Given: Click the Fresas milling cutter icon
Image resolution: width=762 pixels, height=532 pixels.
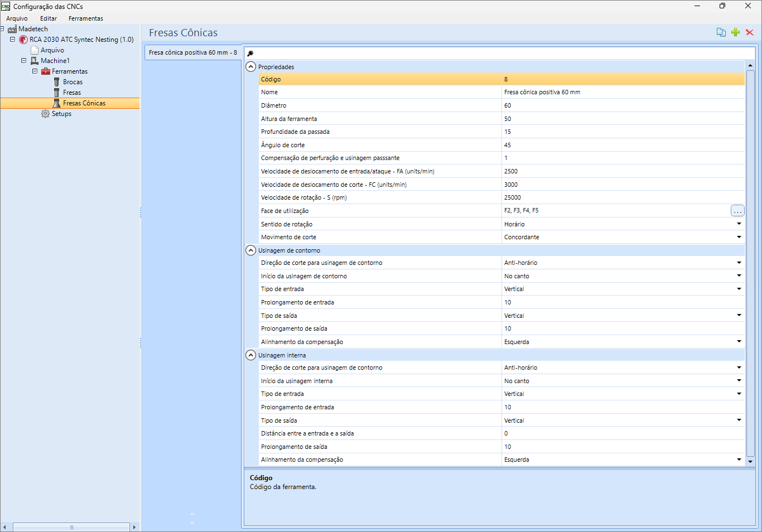Looking at the screenshot, I should tap(56, 93).
